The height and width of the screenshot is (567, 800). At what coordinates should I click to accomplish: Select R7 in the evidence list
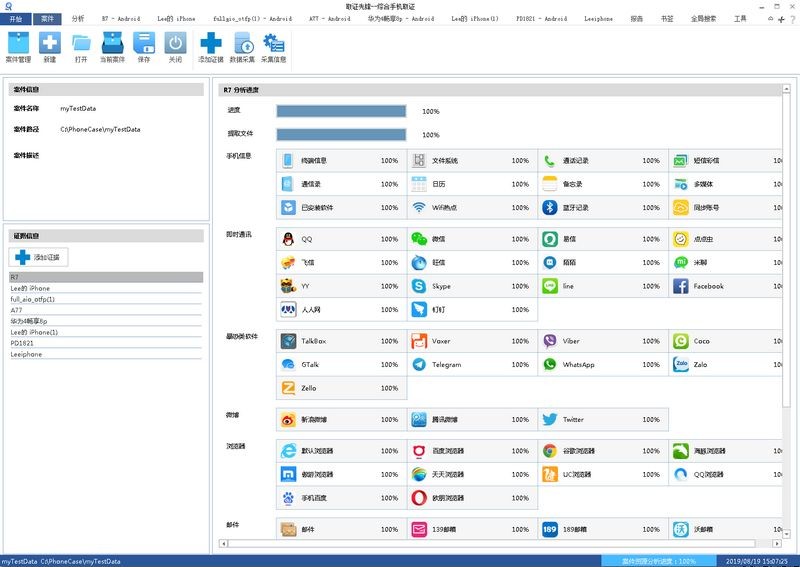106,277
